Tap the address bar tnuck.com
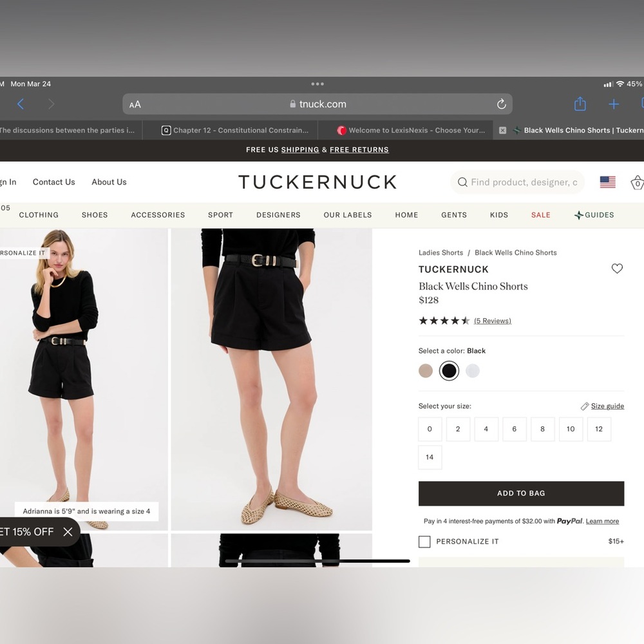This screenshot has width=644, height=644. pos(317,104)
